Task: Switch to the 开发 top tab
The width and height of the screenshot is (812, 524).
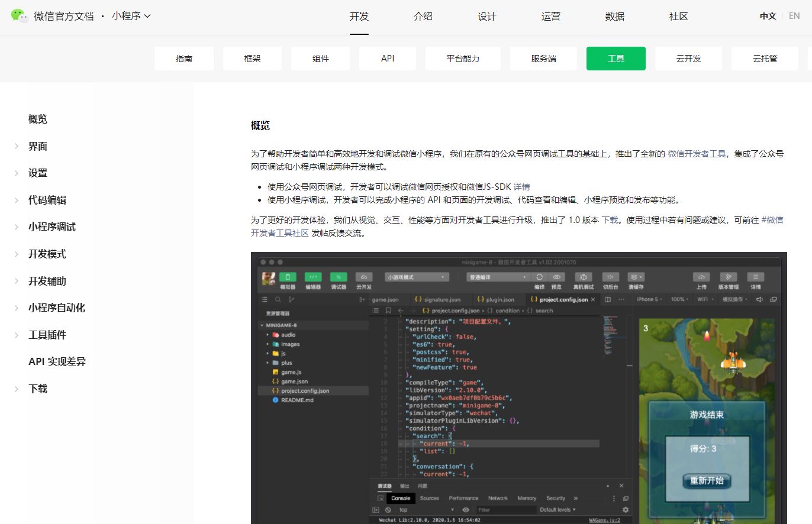Action: tap(359, 17)
